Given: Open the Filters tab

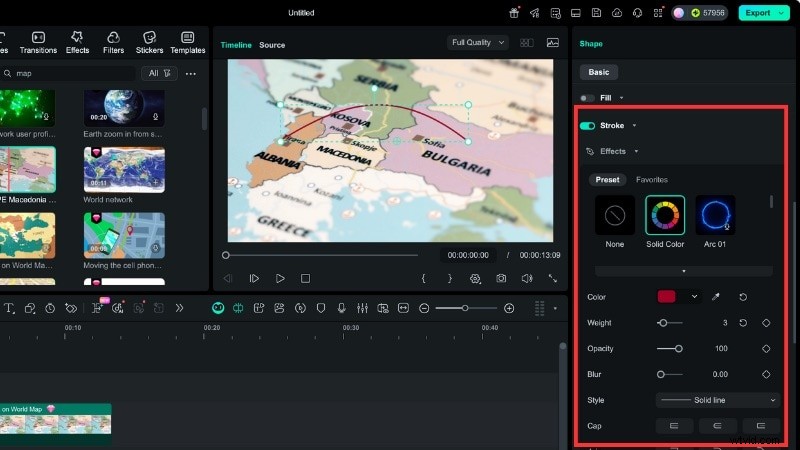Looking at the screenshot, I should tap(113, 43).
